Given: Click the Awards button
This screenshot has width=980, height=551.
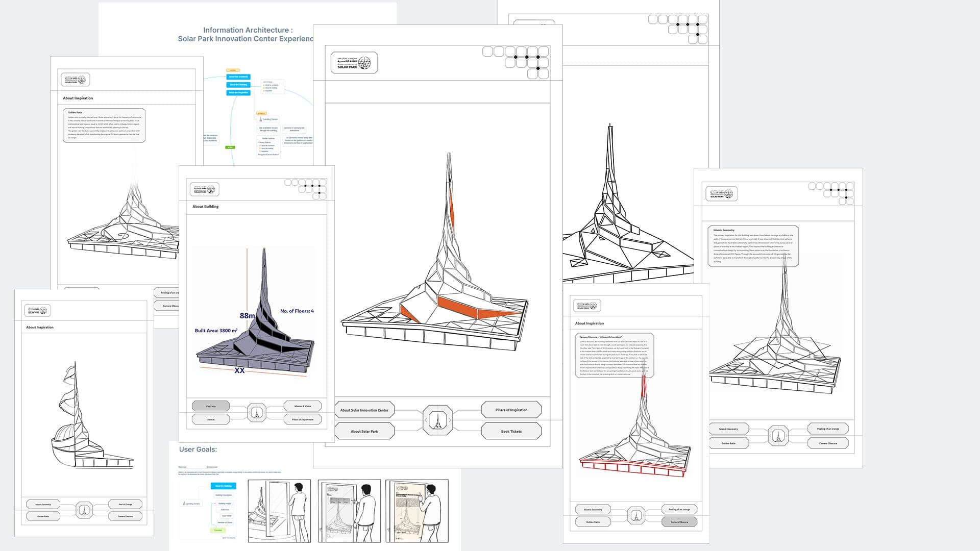Looking at the screenshot, I should point(211,419).
